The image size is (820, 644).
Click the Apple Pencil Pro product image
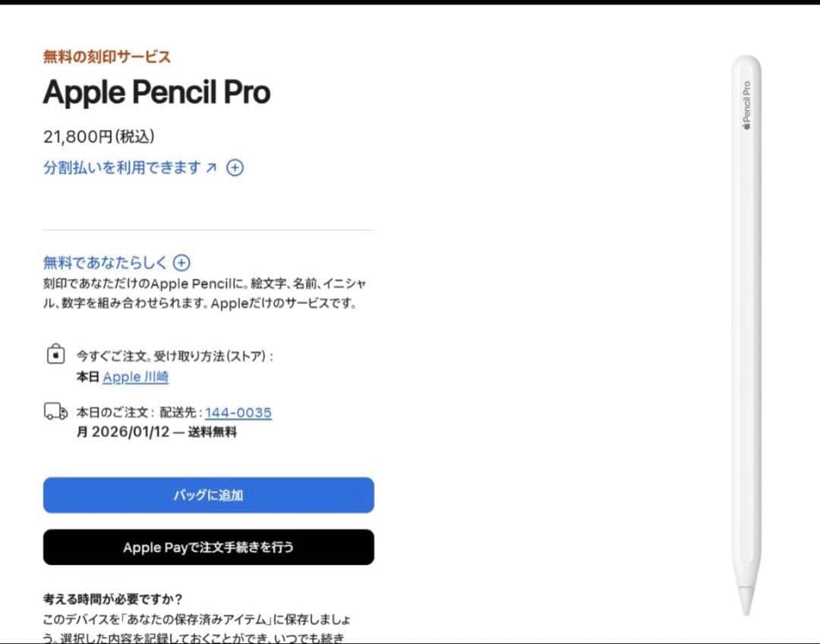(746, 335)
